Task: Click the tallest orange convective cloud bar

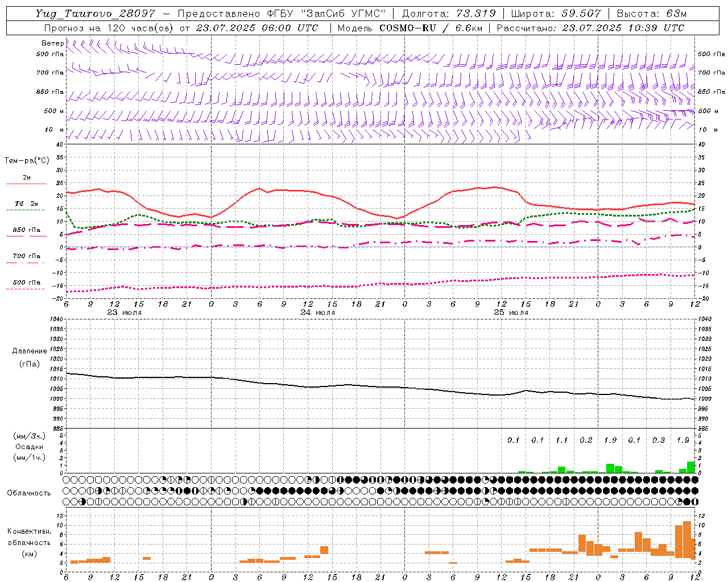Action: (x=687, y=539)
